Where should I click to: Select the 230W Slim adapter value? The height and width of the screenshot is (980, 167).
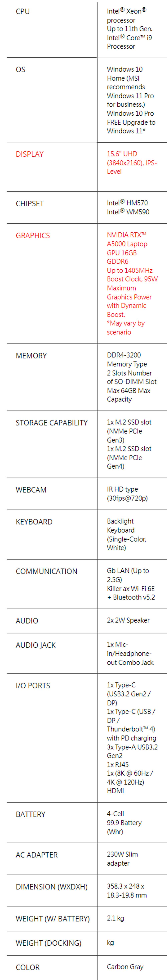(x=122, y=859)
